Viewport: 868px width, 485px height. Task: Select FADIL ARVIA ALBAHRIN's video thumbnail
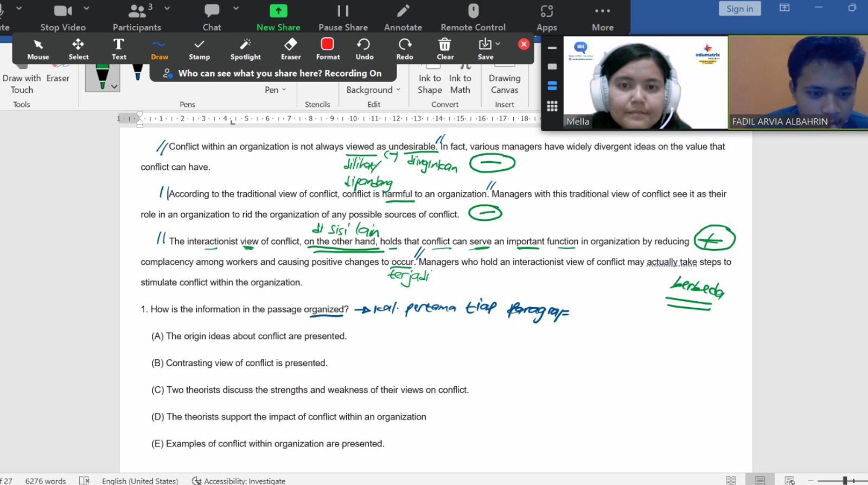(799, 82)
